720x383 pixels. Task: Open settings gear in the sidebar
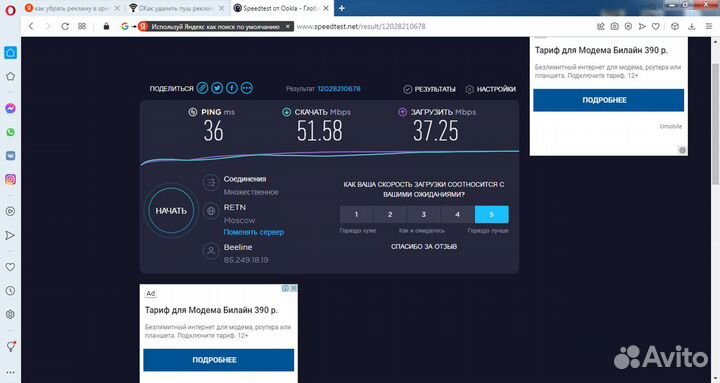coord(10,314)
